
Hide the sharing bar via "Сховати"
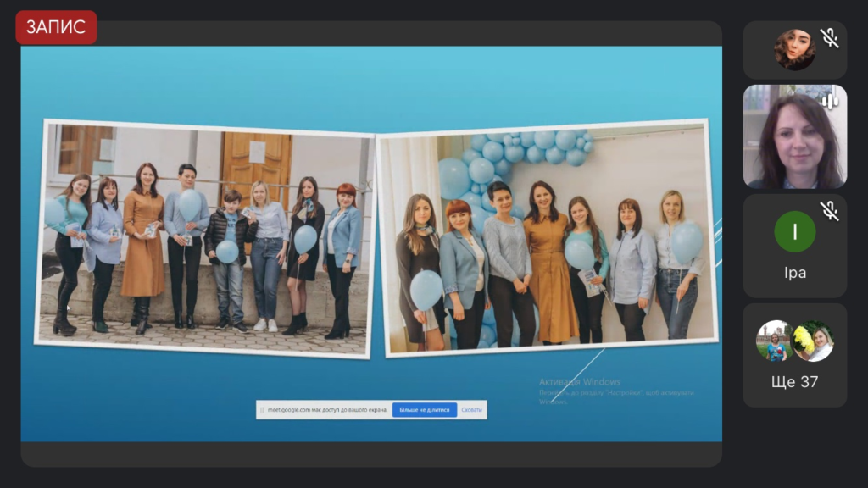click(x=471, y=410)
